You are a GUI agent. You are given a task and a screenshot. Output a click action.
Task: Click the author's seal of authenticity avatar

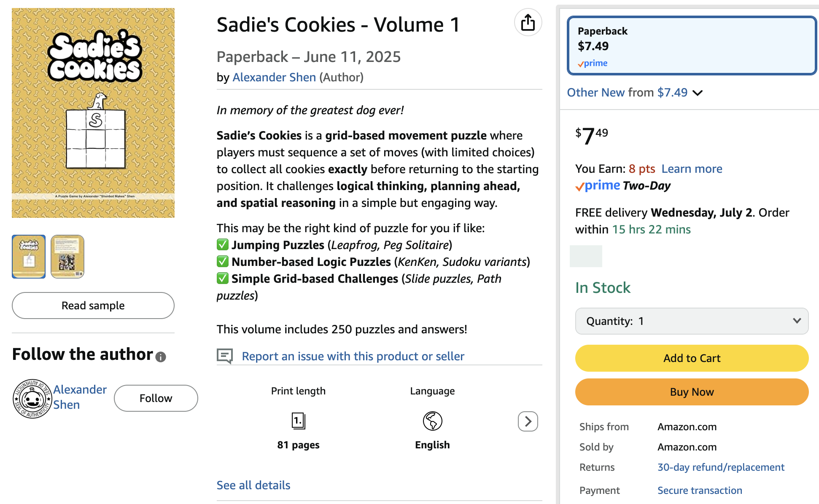[32, 398]
